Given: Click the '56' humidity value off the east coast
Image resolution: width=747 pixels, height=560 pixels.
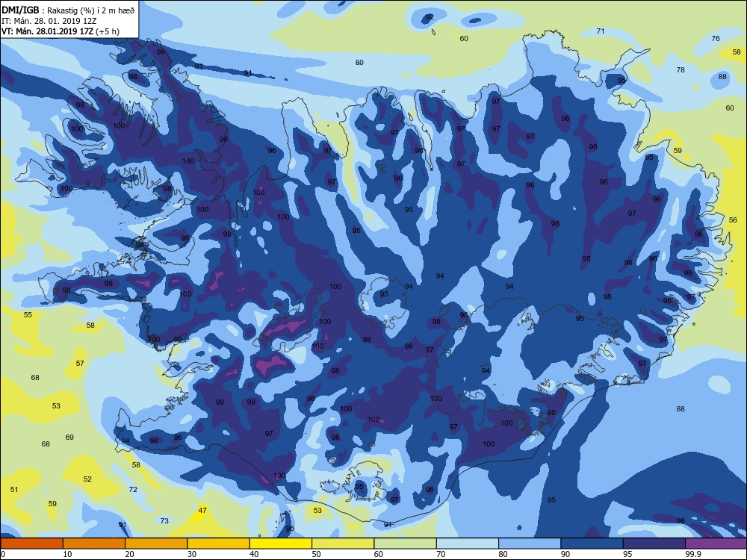Looking at the screenshot, I should 733,220.
